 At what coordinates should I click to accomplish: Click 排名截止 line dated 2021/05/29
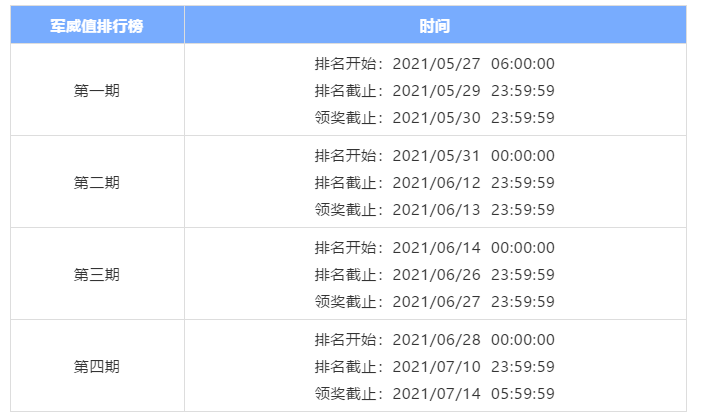[x=434, y=91]
